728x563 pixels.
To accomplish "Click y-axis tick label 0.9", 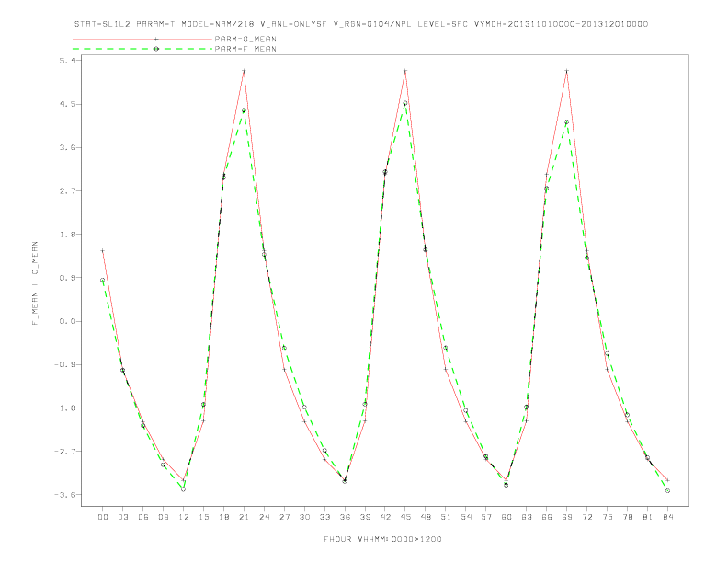I will [67, 278].
